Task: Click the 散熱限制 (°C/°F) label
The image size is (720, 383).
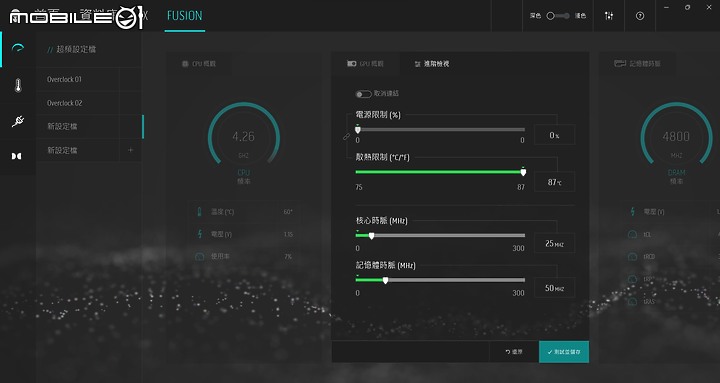Action: (x=382, y=157)
